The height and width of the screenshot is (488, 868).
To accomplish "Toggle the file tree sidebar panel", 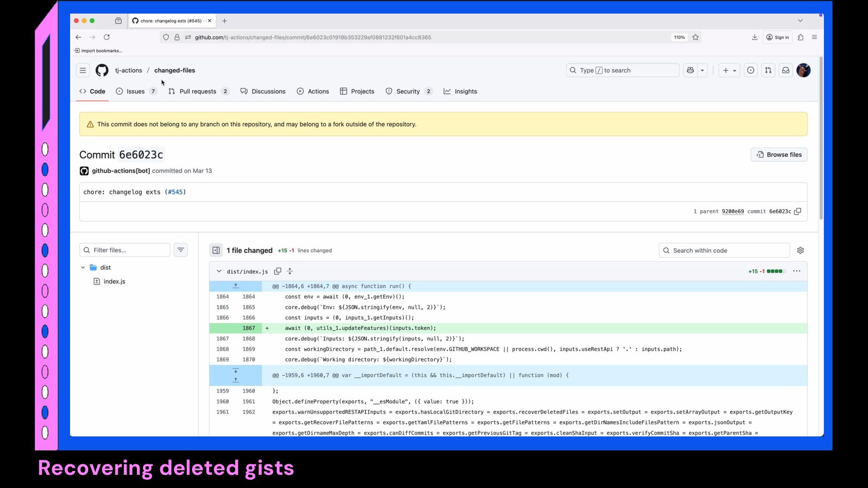I will 216,250.
